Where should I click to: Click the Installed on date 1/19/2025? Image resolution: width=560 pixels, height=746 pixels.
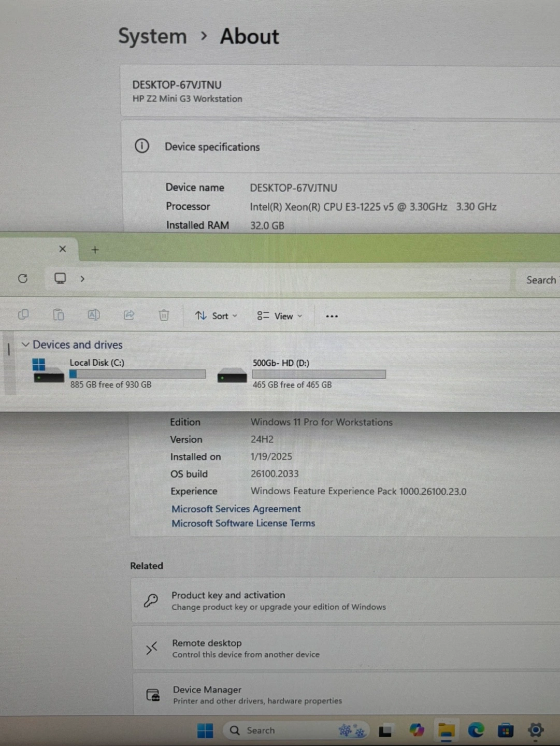pyautogui.click(x=271, y=456)
